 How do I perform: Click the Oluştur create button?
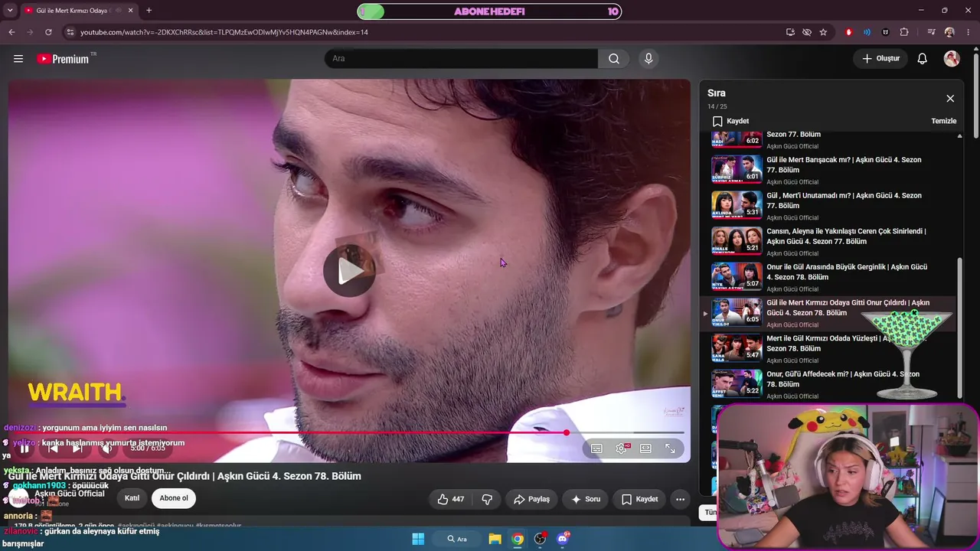[880, 59]
